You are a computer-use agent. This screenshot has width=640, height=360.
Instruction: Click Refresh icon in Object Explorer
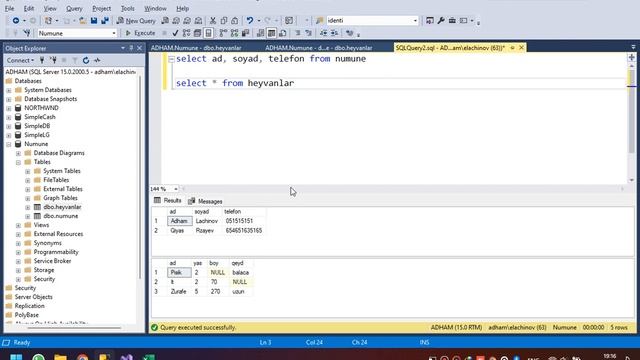pos(86,60)
